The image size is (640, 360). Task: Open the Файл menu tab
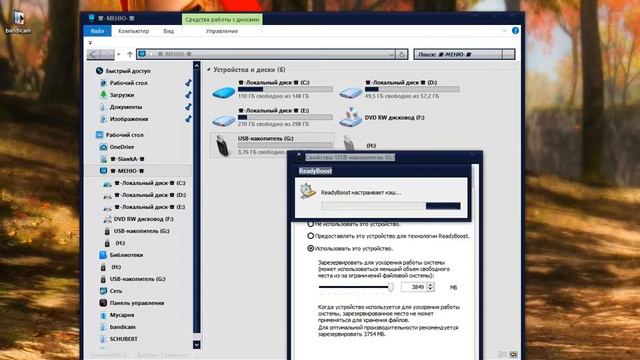click(x=97, y=31)
